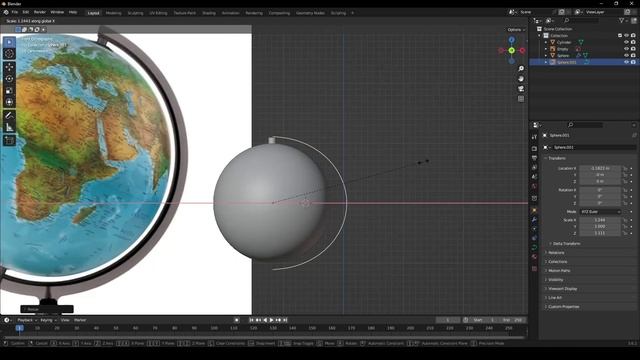
Task: Toggle Location X lock icon
Action: click(x=625, y=168)
